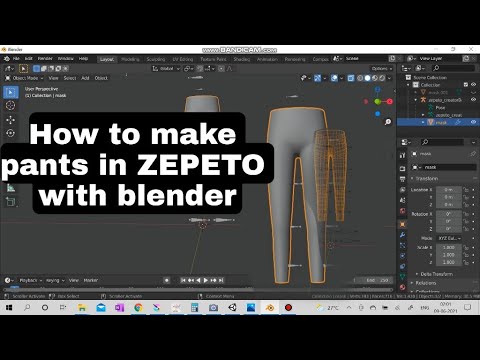480x360 pixels.
Task: Click the green Y axis gizmo
Action: click(x=377, y=102)
